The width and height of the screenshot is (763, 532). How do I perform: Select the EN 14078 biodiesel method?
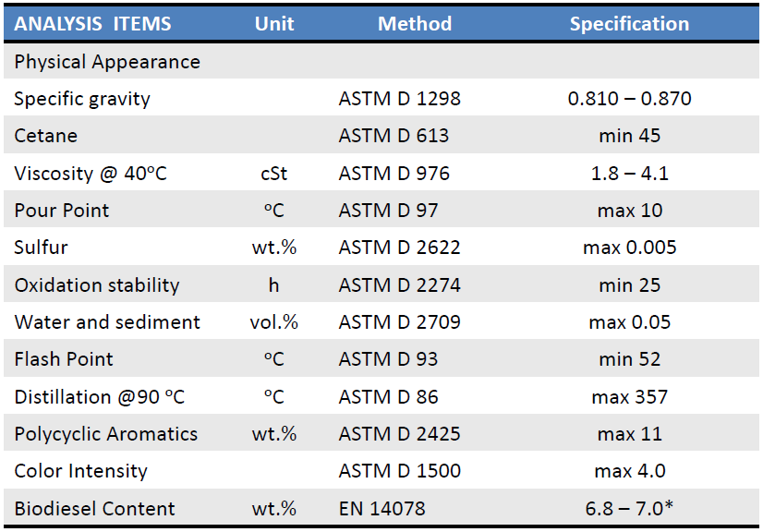[382, 509]
